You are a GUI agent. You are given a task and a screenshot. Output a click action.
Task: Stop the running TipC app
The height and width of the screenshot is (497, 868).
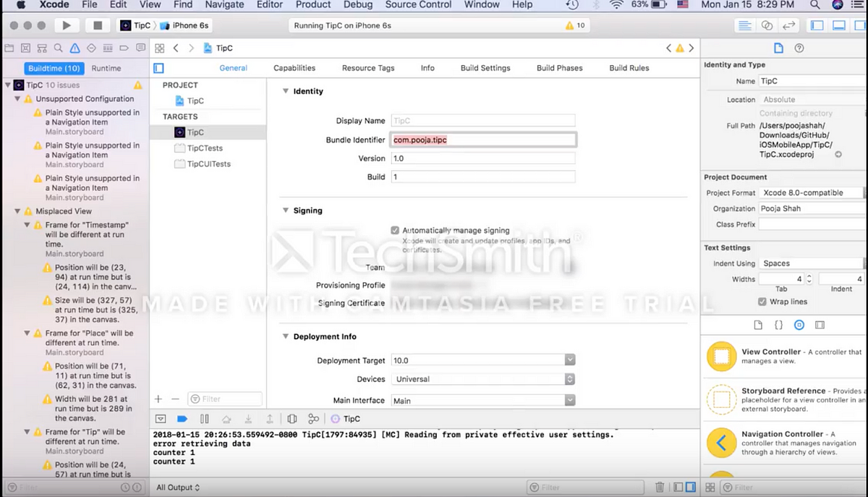point(98,25)
